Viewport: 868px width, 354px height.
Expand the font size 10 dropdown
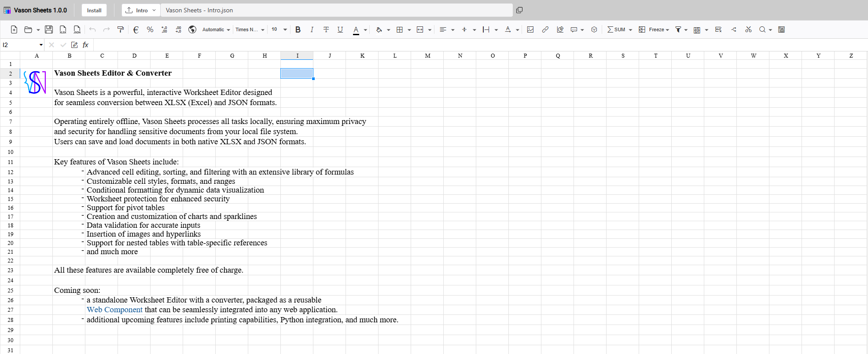pyautogui.click(x=285, y=29)
